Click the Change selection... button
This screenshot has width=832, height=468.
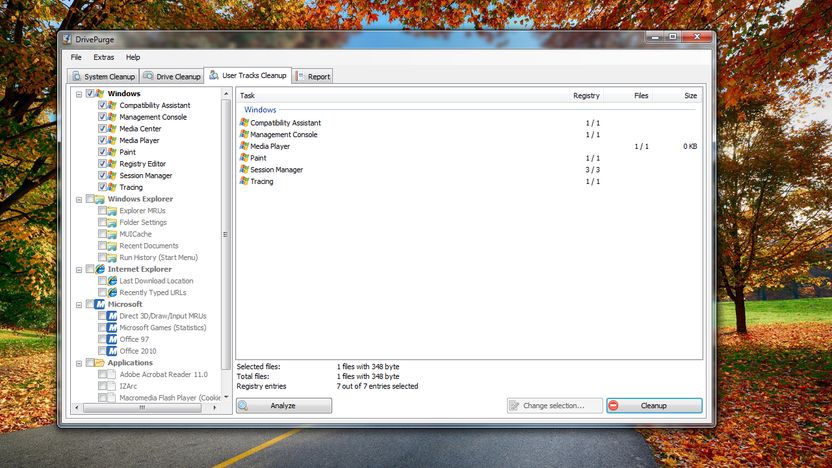pos(554,405)
